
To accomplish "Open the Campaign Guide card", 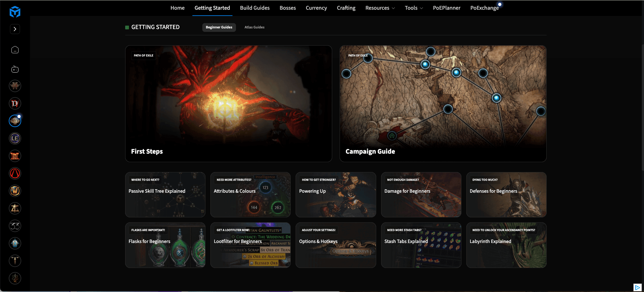I will [443, 104].
